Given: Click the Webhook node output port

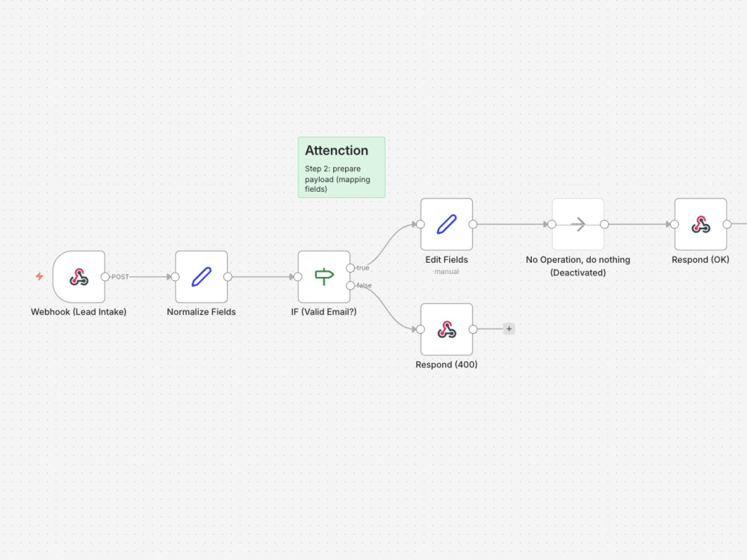Looking at the screenshot, I should click(105, 277).
